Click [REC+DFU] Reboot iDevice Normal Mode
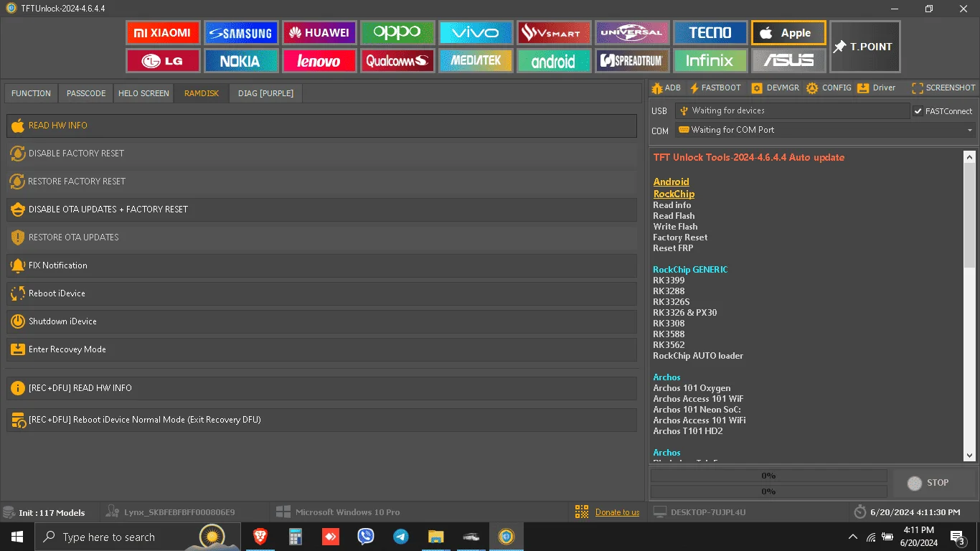The image size is (980, 551). 321,420
